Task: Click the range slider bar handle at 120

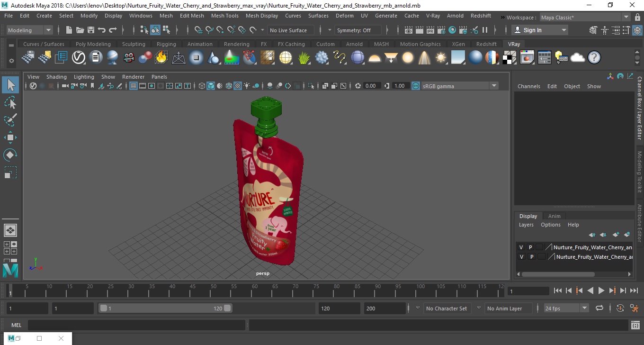Action: tap(228, 308)
